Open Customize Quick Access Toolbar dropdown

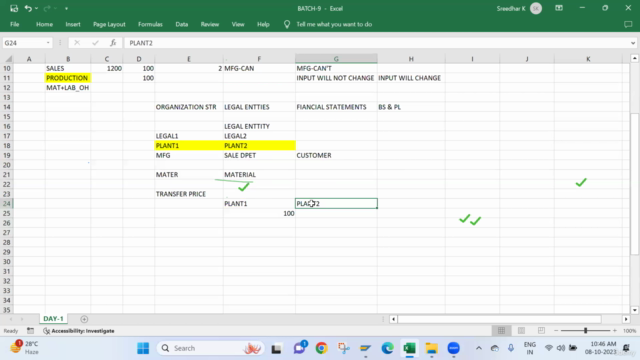coord(66,8)
